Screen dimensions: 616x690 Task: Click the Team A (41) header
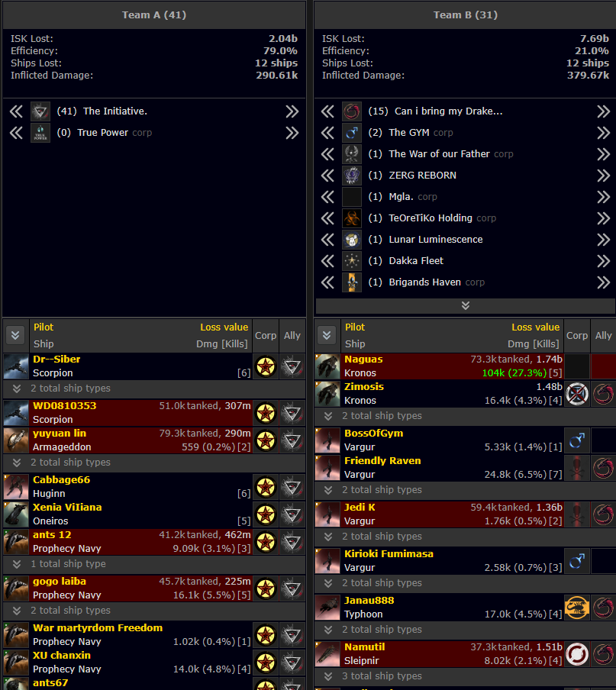pyautogui.click(x=153, y=15)
